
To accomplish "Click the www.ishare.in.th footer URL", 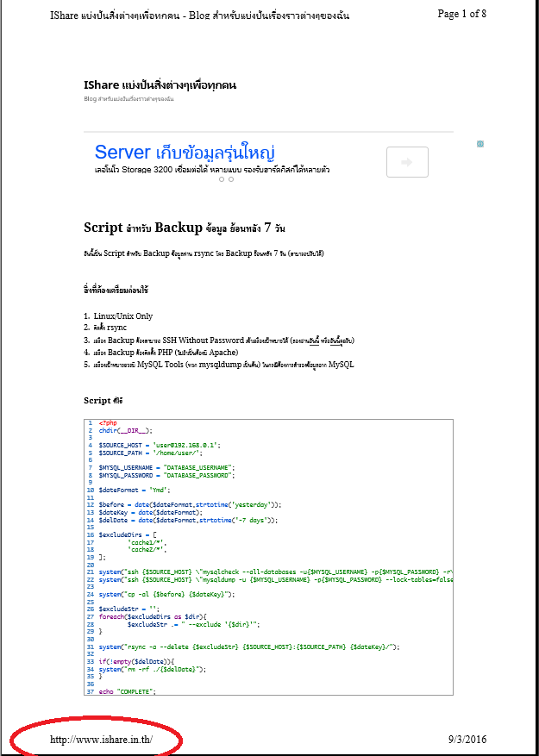I will 101,740.
